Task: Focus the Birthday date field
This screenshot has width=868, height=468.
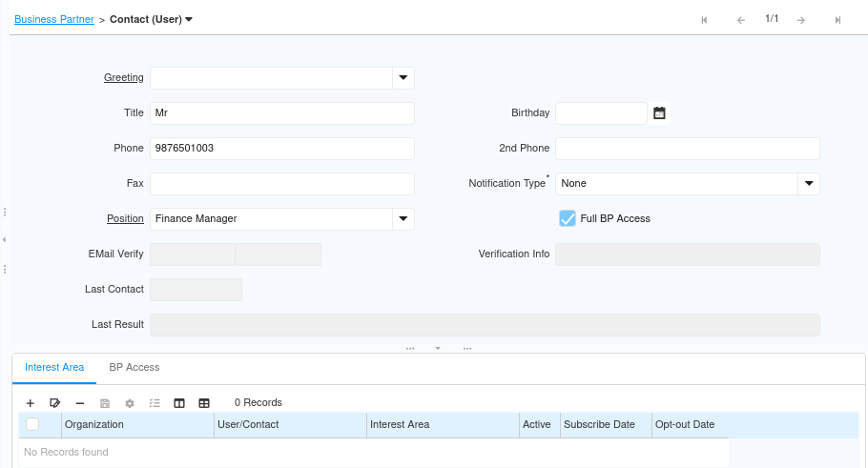Action: (601, 112)
